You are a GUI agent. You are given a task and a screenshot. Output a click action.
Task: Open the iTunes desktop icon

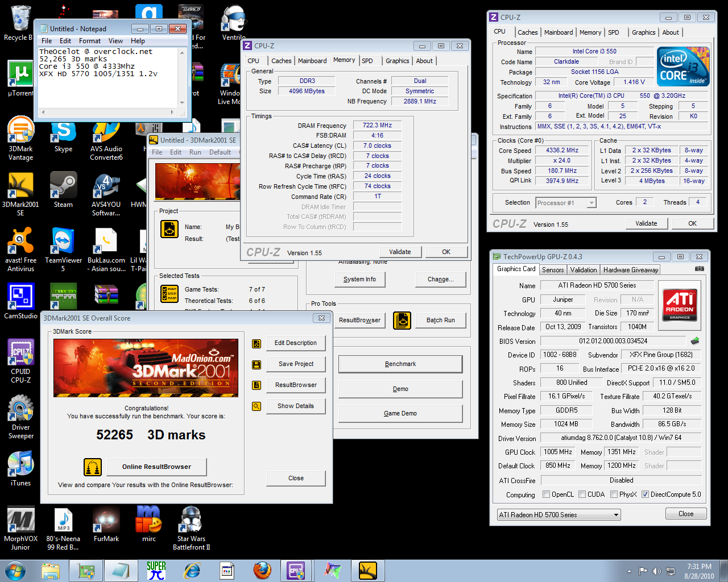20,469
